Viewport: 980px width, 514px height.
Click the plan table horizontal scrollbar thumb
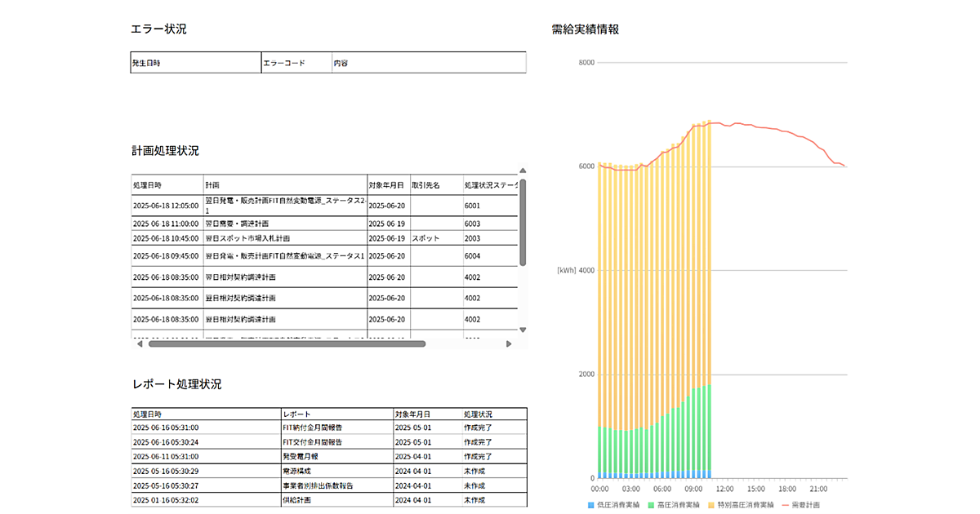[287, 343]
